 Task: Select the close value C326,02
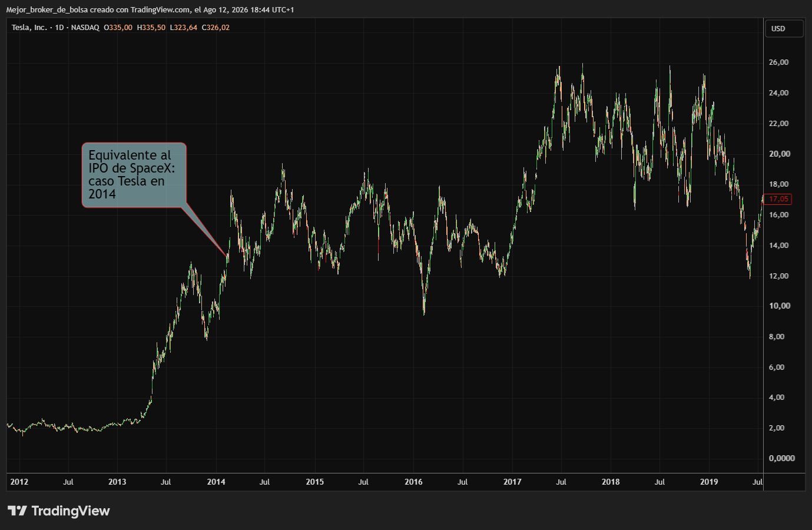coord(216,28)
